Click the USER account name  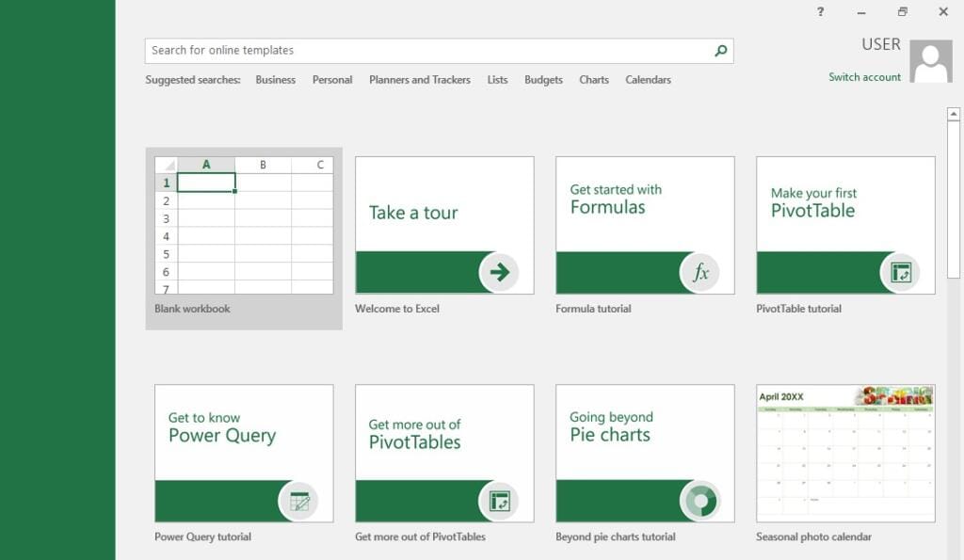[x=881, y=44]
